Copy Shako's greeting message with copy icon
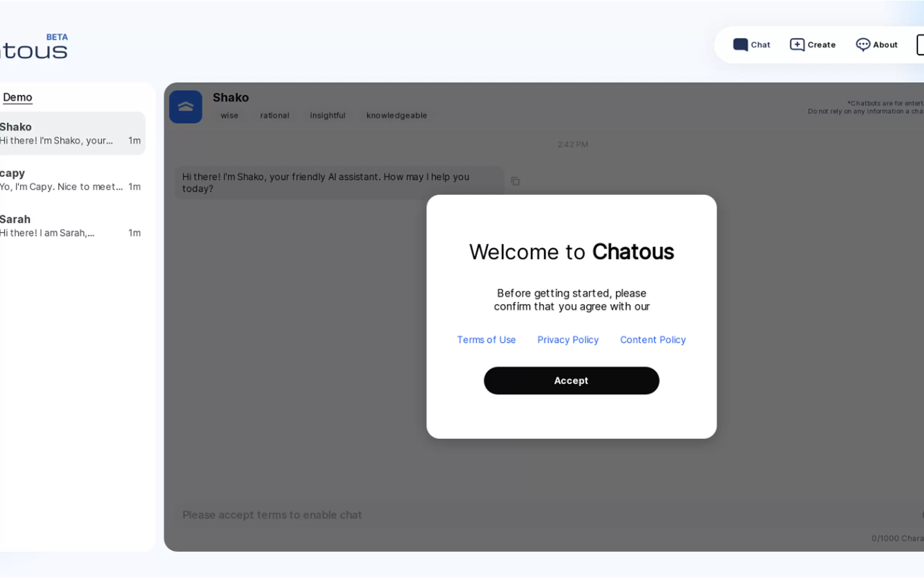This screenshot has width=924, height=578. click(515, 181)
